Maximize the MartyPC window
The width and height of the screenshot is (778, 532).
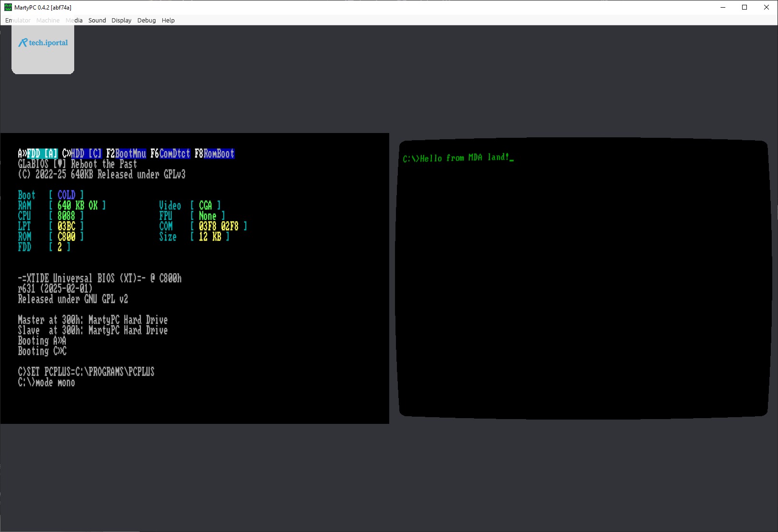[744, 7]
